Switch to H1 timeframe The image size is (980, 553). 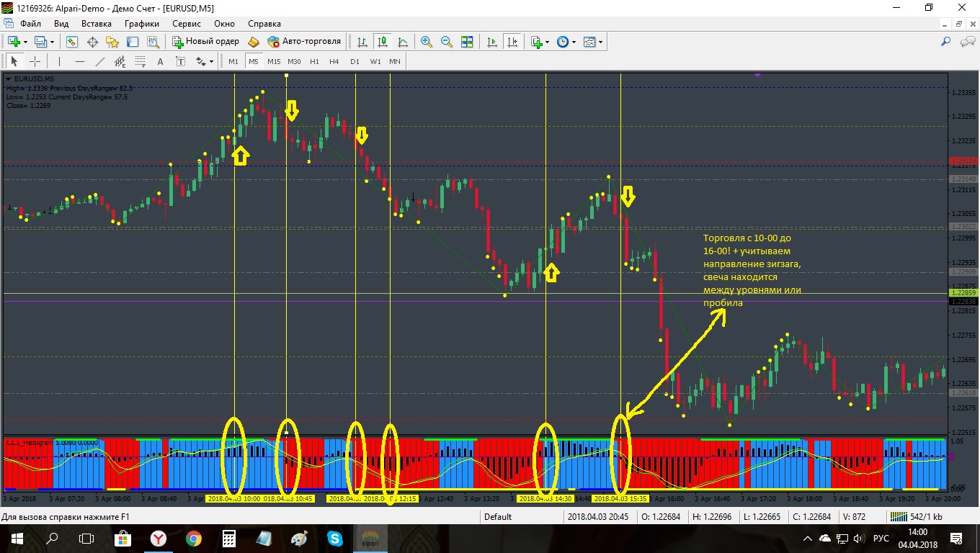click(314, 61)
